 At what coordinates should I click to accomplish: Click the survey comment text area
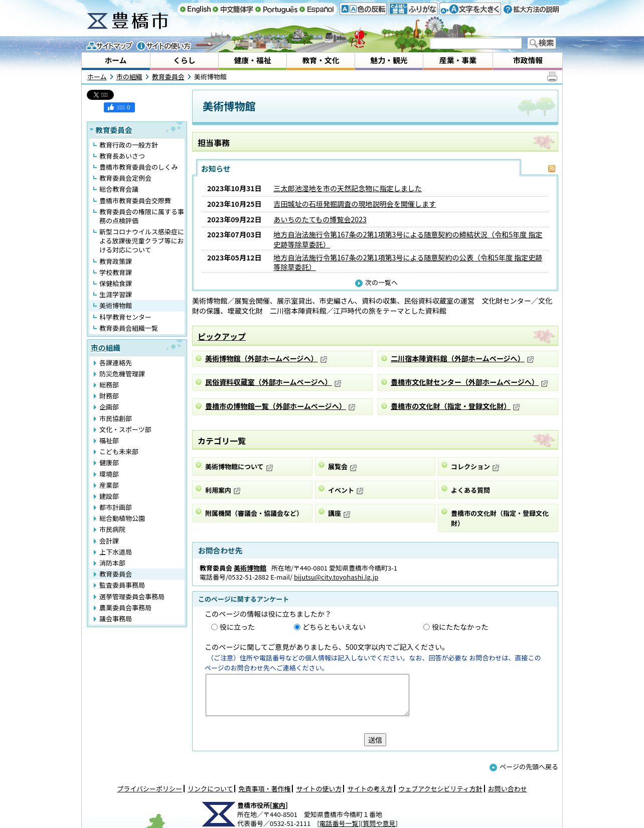tap(307, 695)
